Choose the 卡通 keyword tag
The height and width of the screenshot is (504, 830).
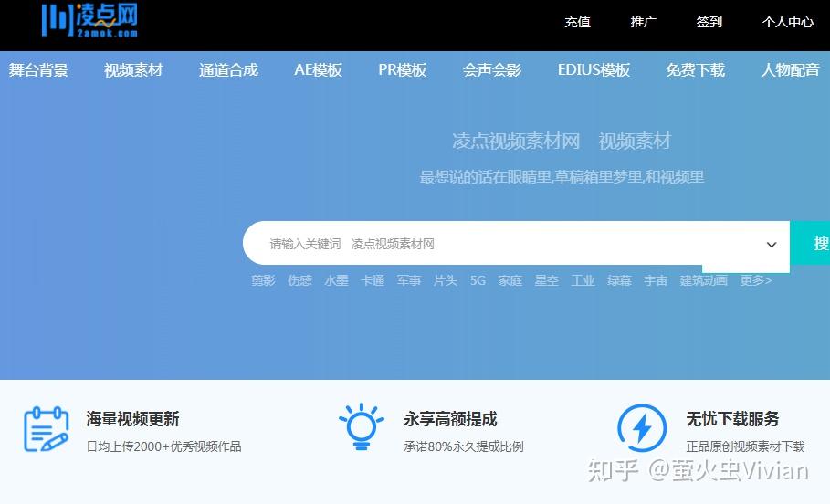(x=373, y=280)
